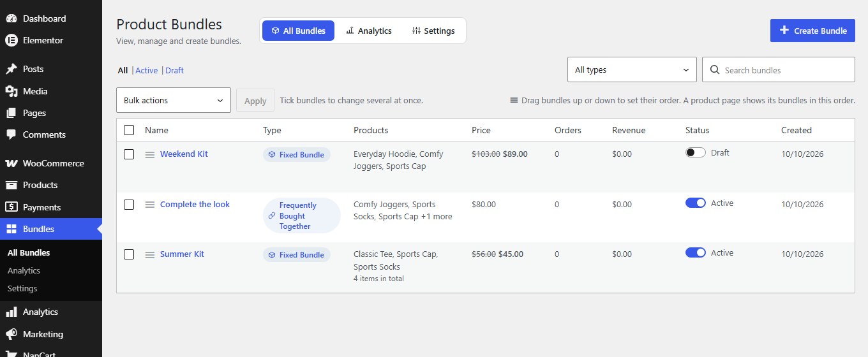
Task: Click the WooCommerce logo icon
Action: (x=11, y=163)
